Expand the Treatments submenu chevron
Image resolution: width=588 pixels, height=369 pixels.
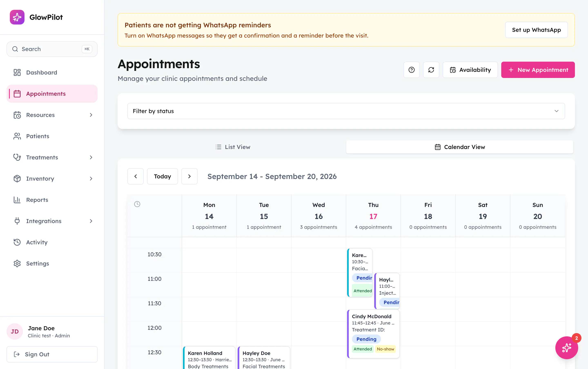(91, 157)
